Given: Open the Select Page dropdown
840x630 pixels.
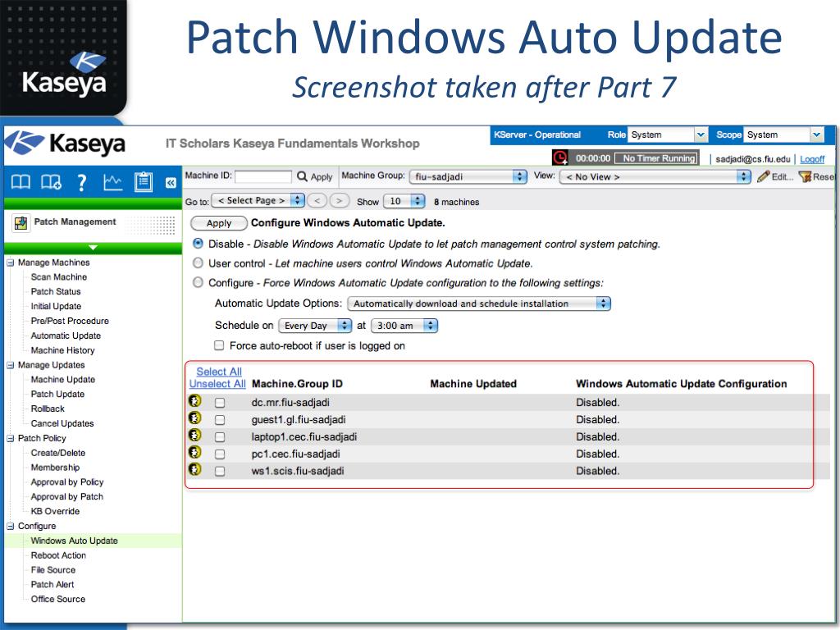Looking at the screenshot, I should pyautogui.click(x=258, y=200).
